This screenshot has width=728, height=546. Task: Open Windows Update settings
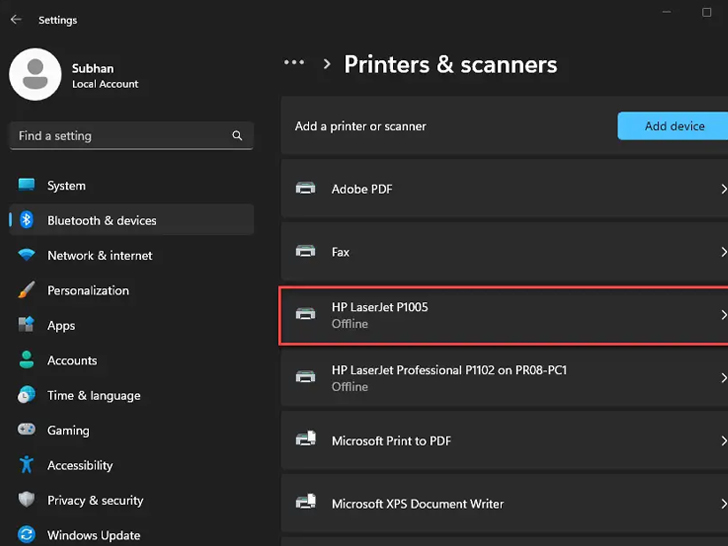tap(131, 535)
